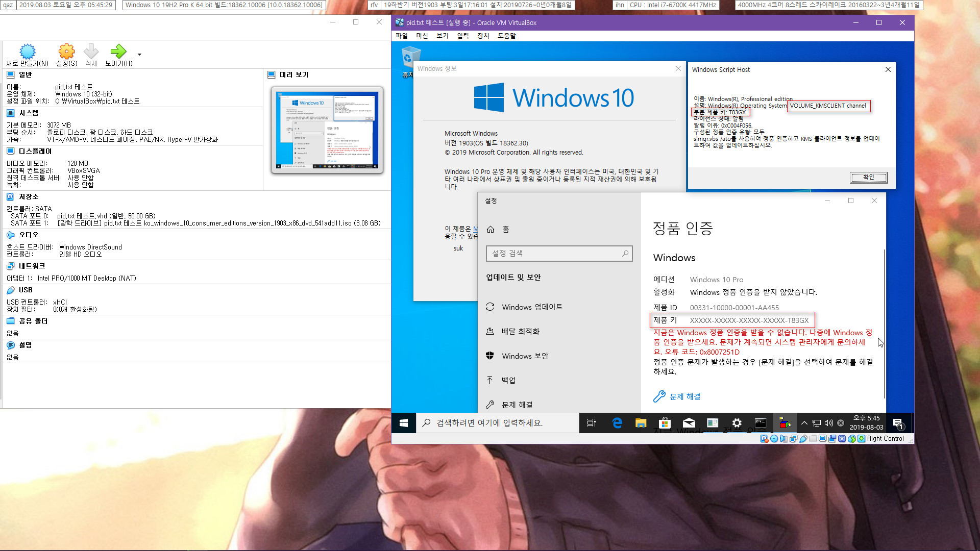Click Intel PRO/1000 MT Desktop (NAT) adapter text
Screen dimensions: 980x551
point(87,279)
